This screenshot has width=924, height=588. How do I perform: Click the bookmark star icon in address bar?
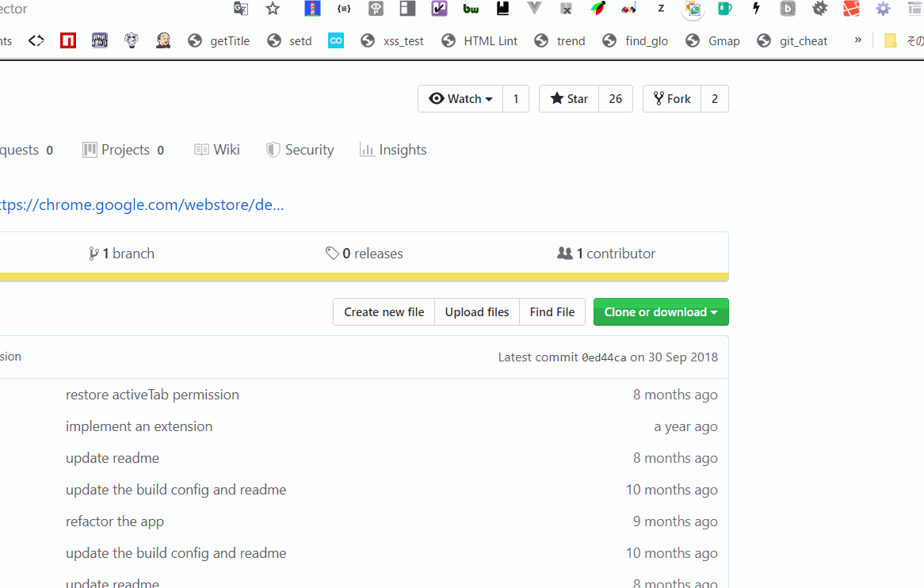(x=273, y=9)
